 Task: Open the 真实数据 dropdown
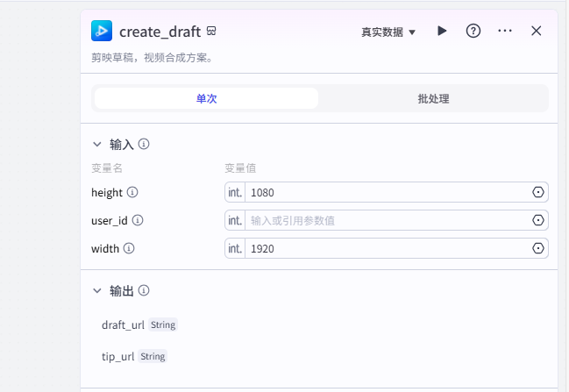388,32
